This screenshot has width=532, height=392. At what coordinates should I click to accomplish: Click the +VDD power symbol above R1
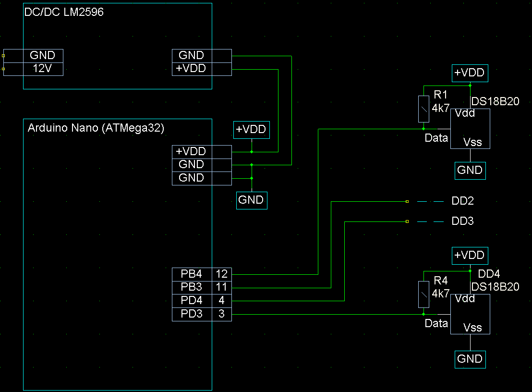click(x=470, y=73)
